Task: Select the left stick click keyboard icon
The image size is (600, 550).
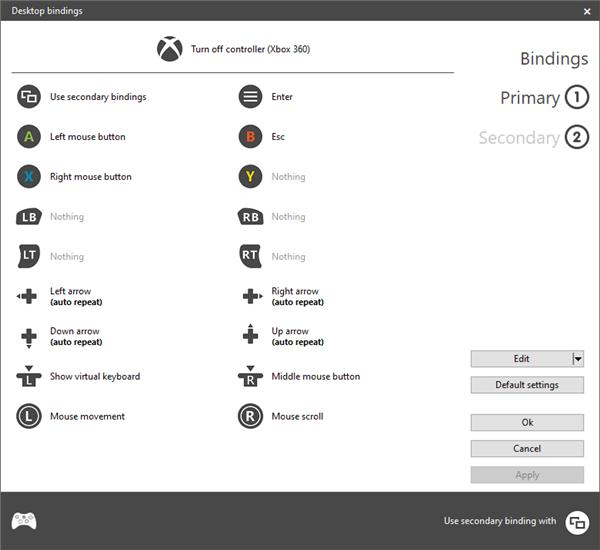Action: pos(29,376)
